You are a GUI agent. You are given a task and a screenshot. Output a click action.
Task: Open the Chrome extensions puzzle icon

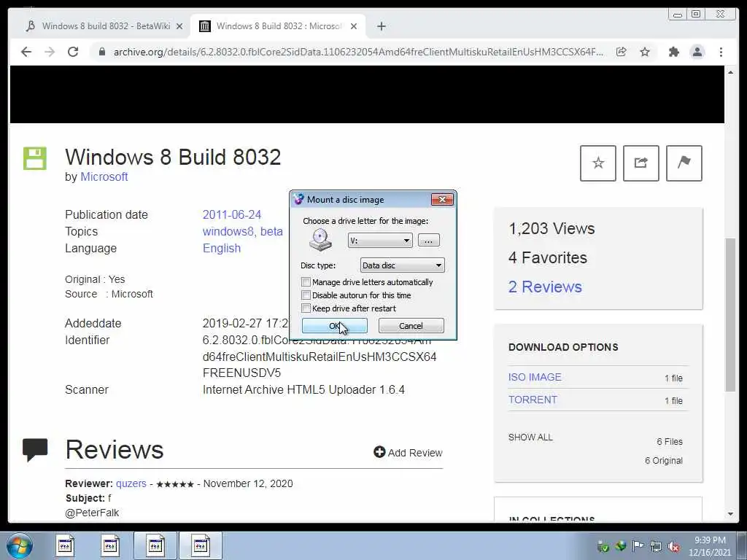click(x=673, y=52)
